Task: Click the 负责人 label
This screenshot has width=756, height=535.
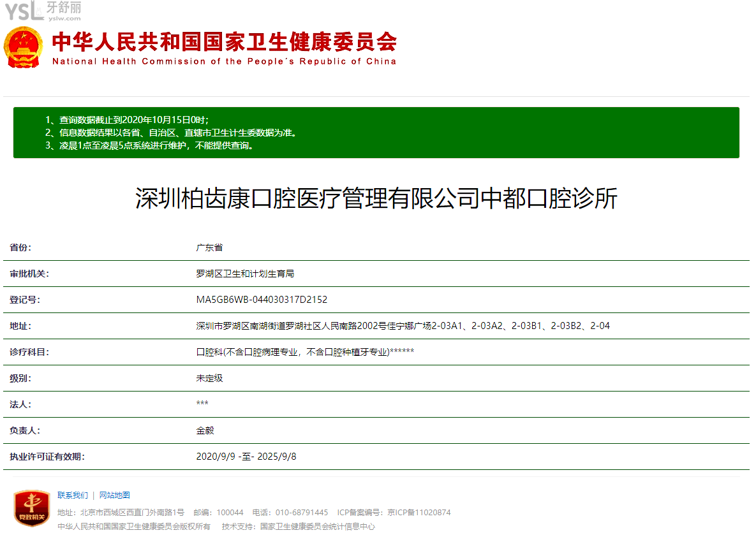Action: coord(25,430)
